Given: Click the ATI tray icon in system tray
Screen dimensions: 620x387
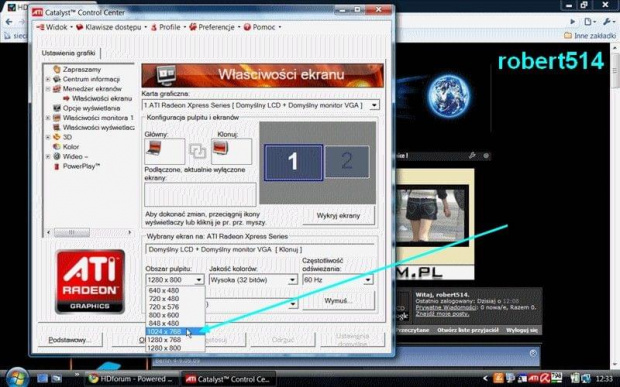Looking at the screenshot, I should point(533,378).
